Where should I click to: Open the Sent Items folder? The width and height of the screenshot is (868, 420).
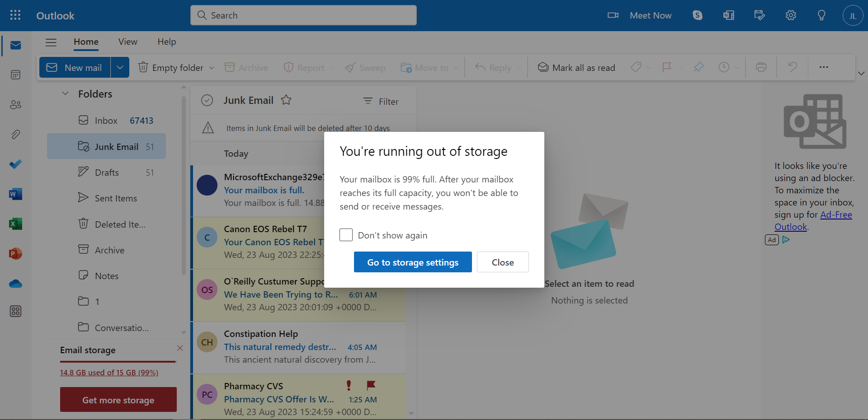[x=106, y=198]
